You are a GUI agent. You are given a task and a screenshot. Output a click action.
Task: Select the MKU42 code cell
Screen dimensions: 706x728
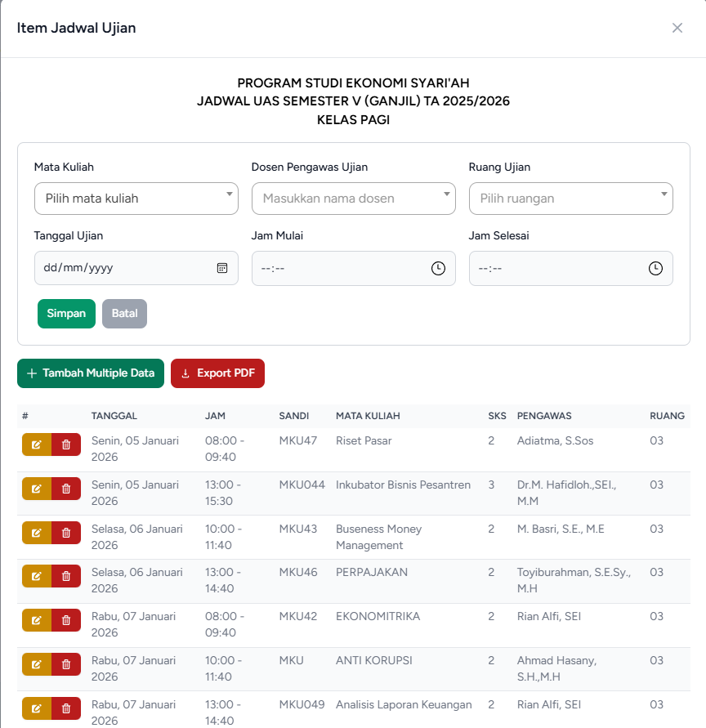tap(298, 616)
